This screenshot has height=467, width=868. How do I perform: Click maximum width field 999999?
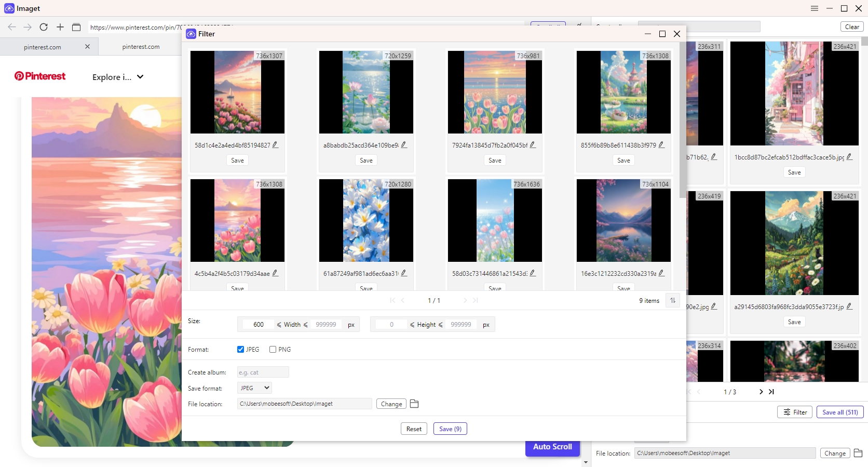pyautogui.click(x=326, y=324)
